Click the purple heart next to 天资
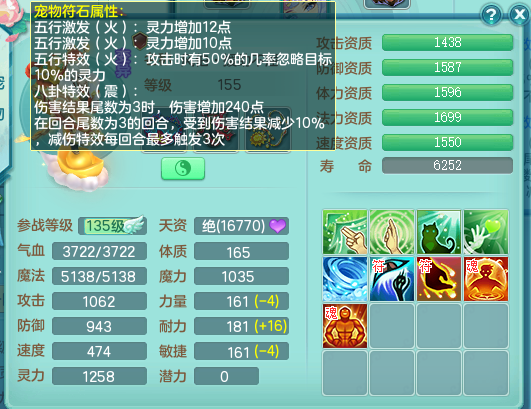This screenshot has height=409, width=531. pyautogui.click(x=278, y=226)
